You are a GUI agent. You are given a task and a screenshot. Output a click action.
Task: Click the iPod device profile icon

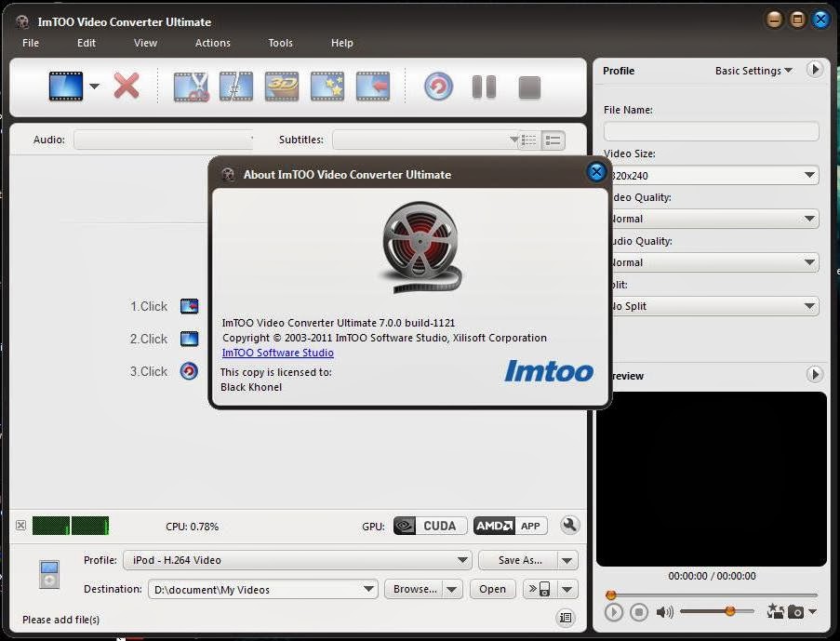[x=48, y=574]
